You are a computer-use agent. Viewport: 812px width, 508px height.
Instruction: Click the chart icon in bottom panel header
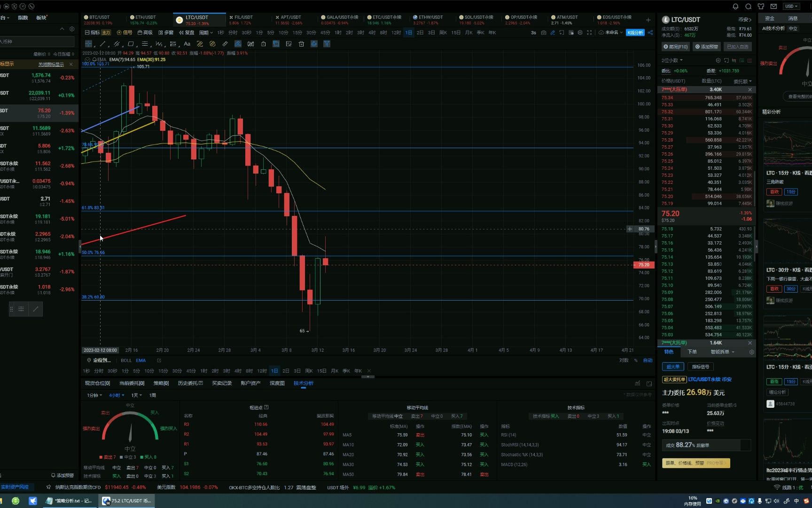point(637,383)
